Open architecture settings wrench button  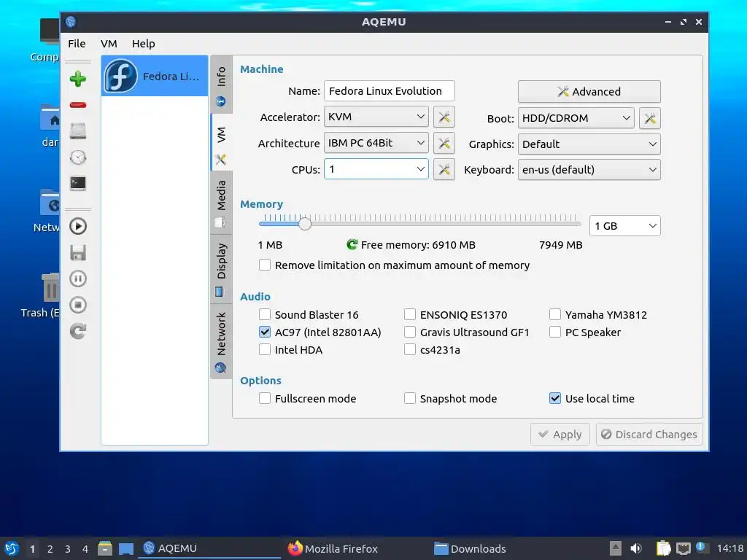[444, 144]
